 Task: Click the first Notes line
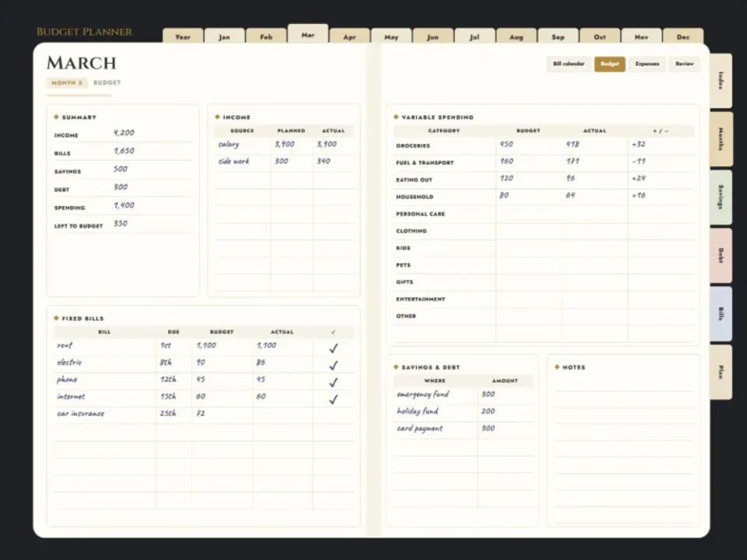[x=624, y=383]
